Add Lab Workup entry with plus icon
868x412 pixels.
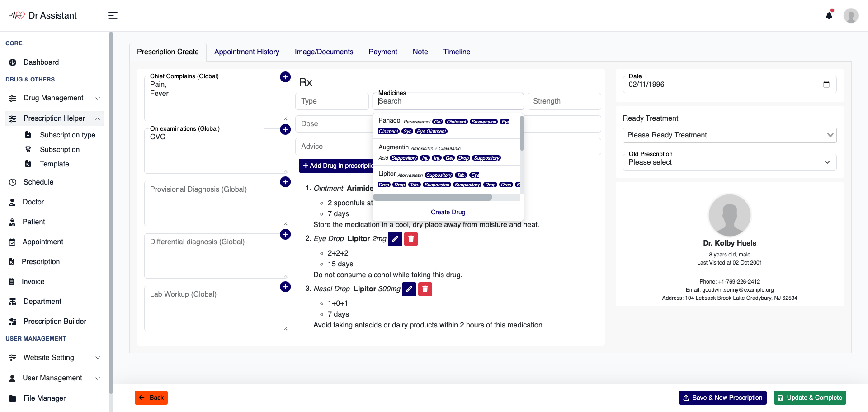[285, 287]
